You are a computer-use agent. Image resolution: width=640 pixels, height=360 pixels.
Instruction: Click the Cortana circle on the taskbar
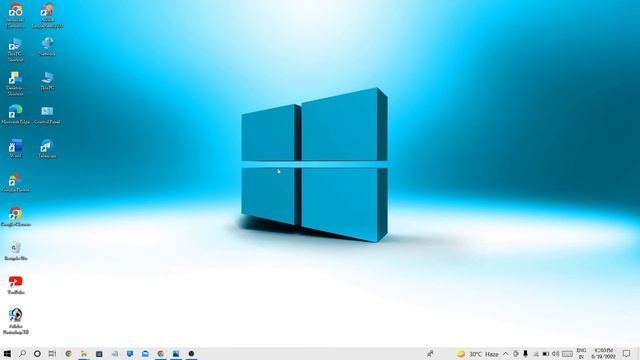[37, 353]
